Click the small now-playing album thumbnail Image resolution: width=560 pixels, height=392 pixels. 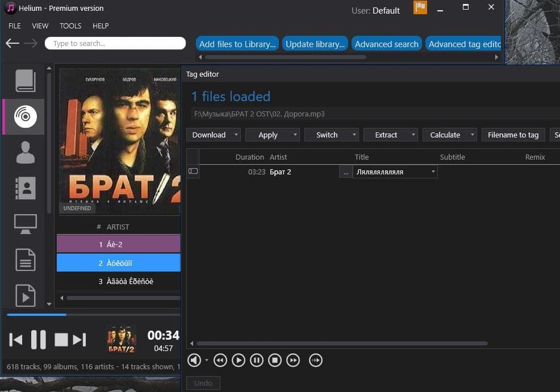(x=122, y=340)
